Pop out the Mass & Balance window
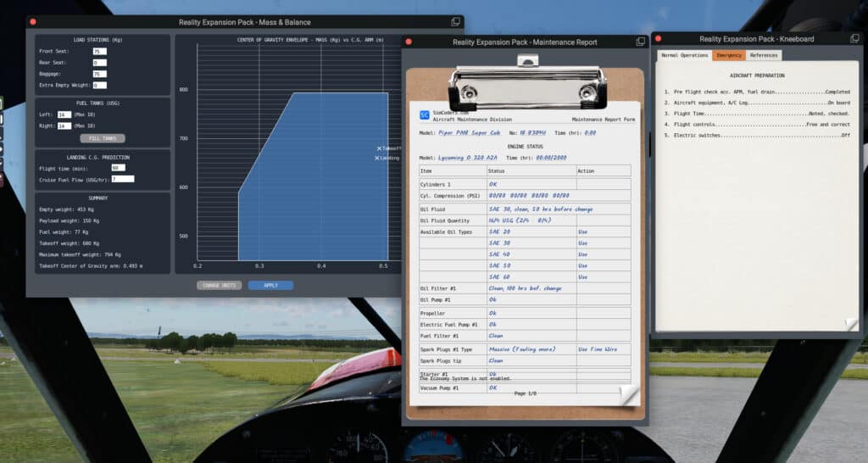The width and height of the screenshot is (868, 463). coord(456,21)
